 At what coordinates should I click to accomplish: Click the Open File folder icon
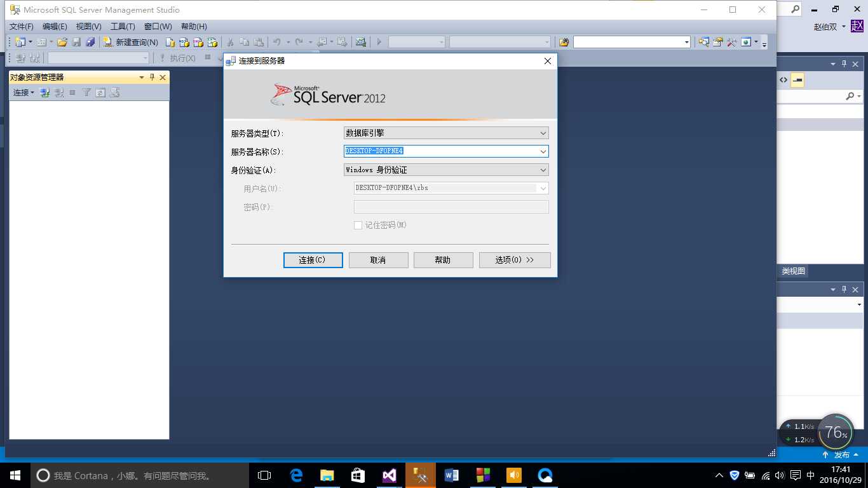click(62, 42)
